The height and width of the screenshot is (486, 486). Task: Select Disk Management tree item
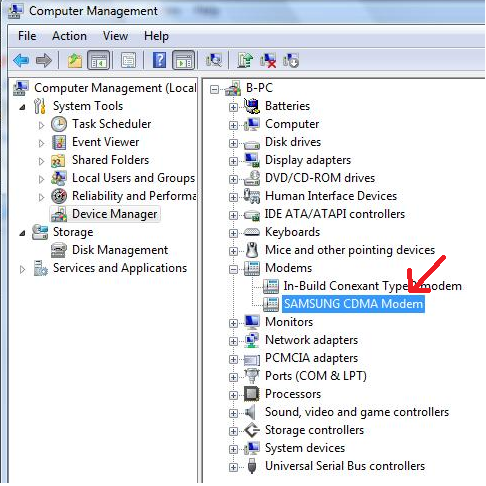point(120,250)
